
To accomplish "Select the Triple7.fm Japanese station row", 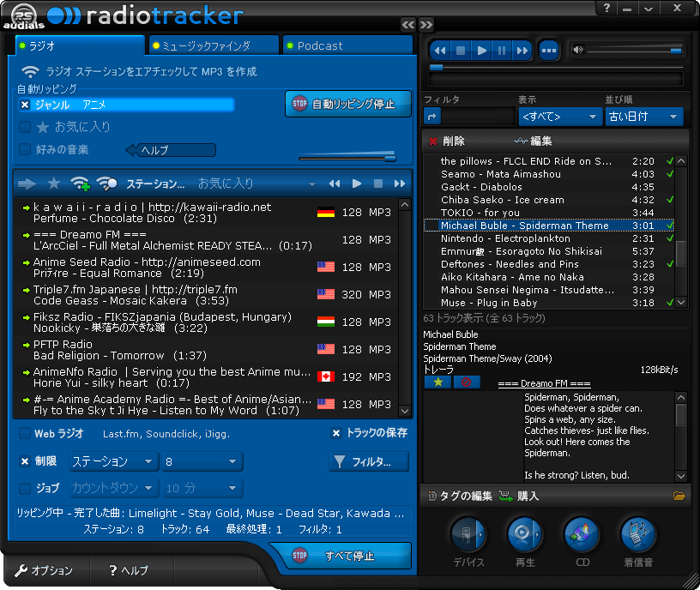I will [207, 295].
